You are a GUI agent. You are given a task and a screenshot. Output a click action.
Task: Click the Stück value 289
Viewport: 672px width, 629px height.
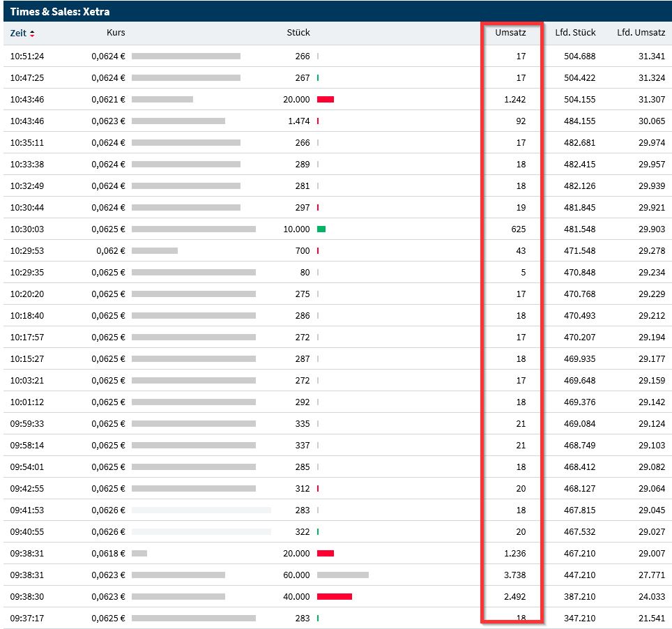point(302,164)
